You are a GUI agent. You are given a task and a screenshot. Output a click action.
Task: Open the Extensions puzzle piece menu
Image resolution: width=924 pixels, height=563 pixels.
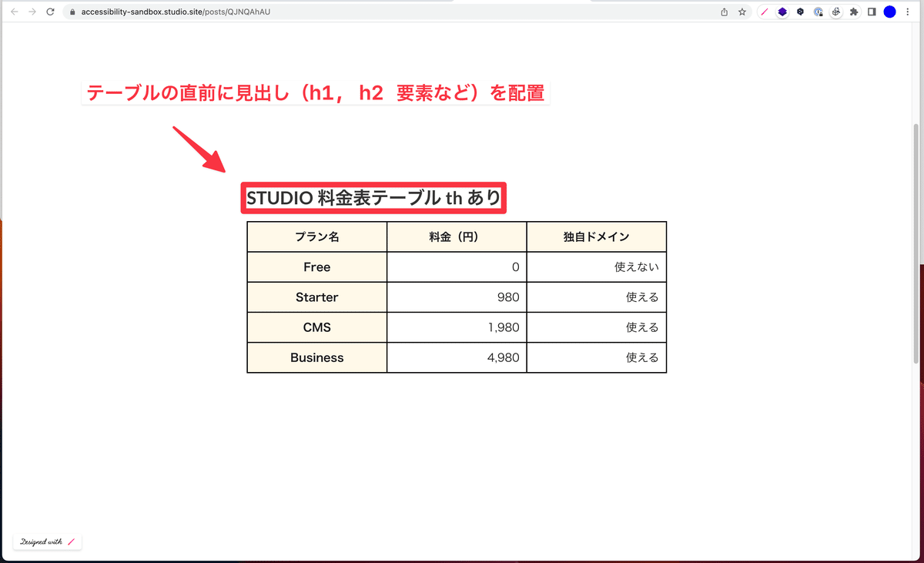(854, 12)
